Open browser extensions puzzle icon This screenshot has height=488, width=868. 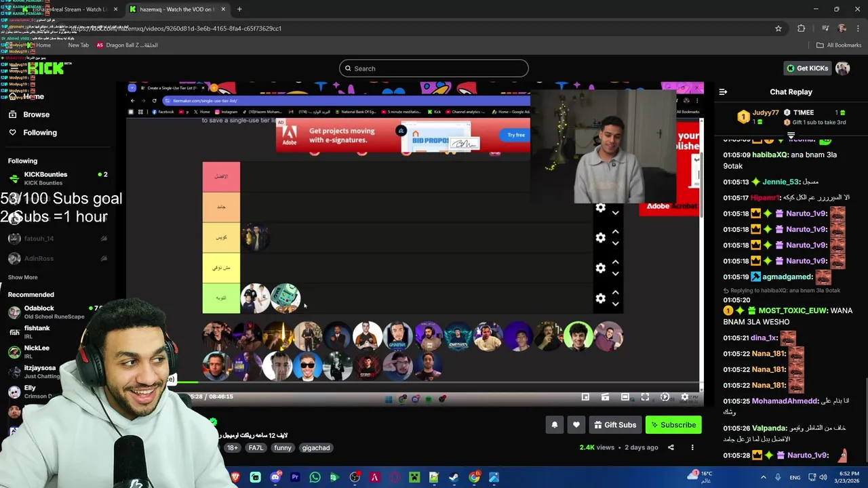pos(802,28)
